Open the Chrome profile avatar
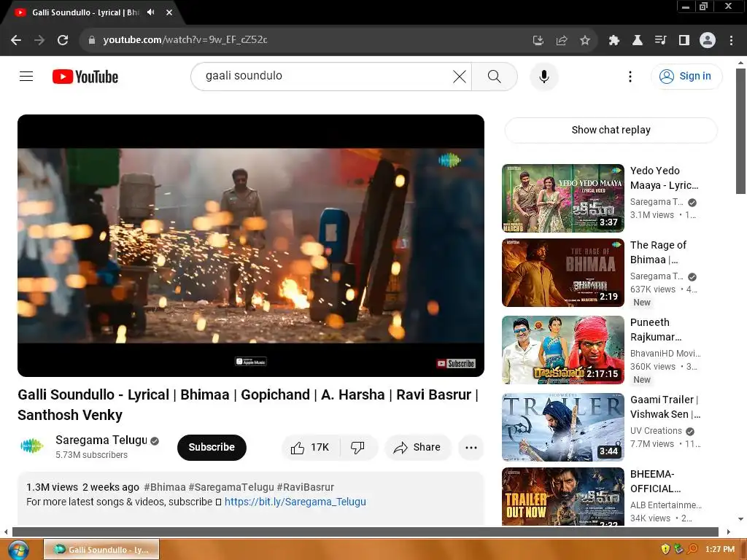The height and width of the screenshot is (560, 747). [x=708, y=40]
